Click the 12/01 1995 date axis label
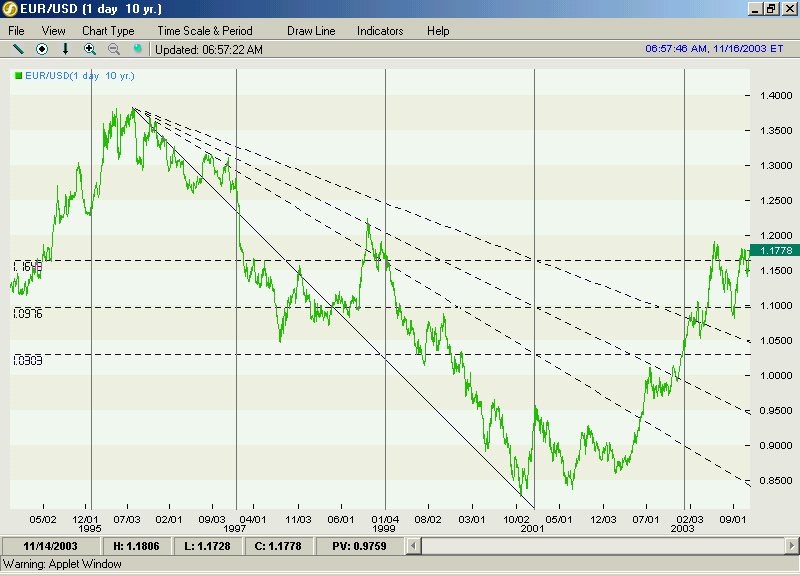This screenshot has height=576, width=800. click(x=87, y=524)
